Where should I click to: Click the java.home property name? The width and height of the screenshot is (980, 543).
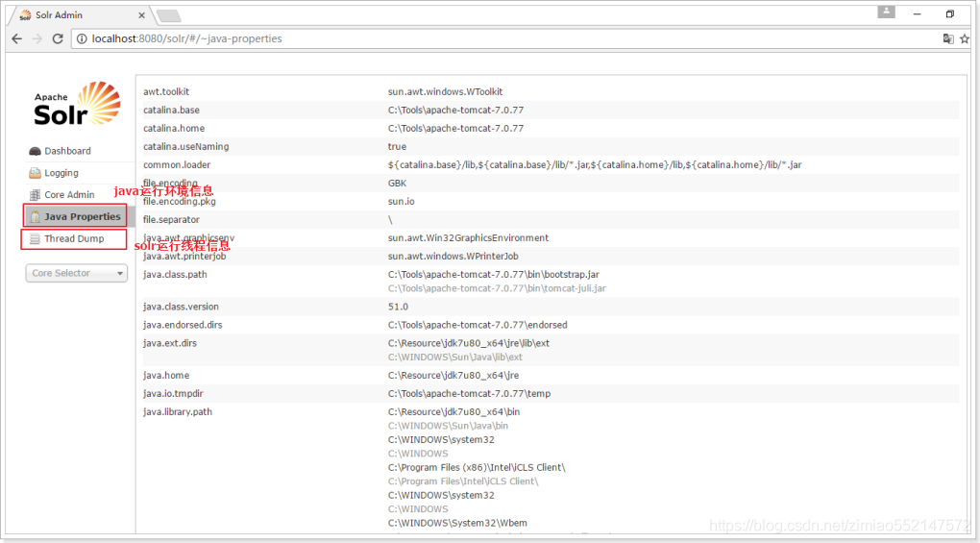coord(166,376)
